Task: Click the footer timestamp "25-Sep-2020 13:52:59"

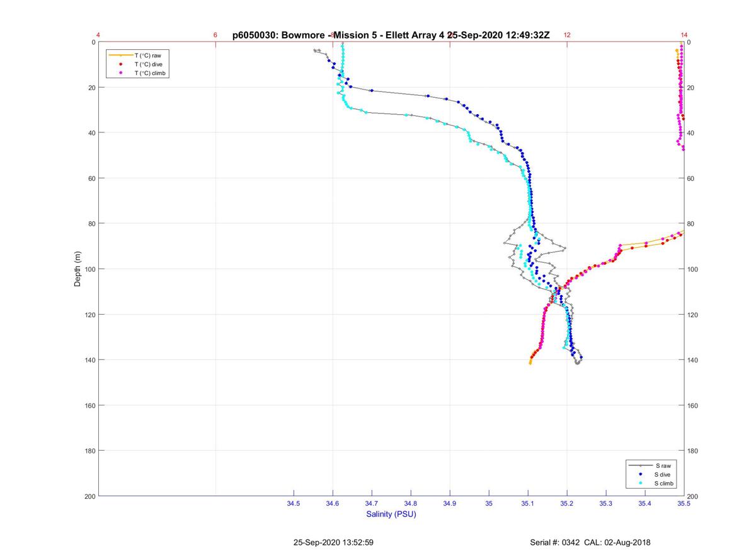Action: point(333,542)
